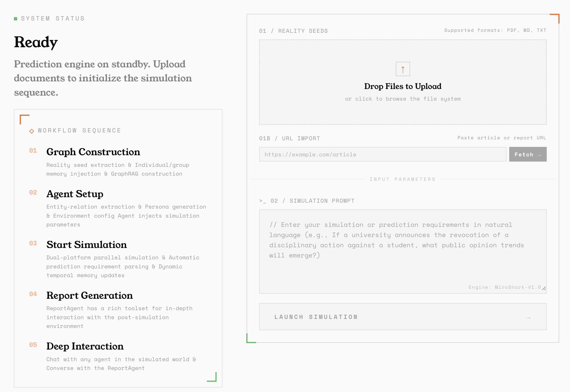This screenshot has width=570, height=392.
Task: Click the 'or click to browse' text
Action: click(x=403, y=99)
